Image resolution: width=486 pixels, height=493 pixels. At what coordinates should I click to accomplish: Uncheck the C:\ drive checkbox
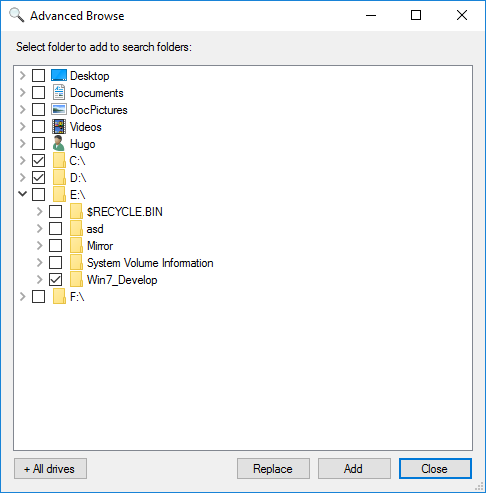tap(38, 161)
